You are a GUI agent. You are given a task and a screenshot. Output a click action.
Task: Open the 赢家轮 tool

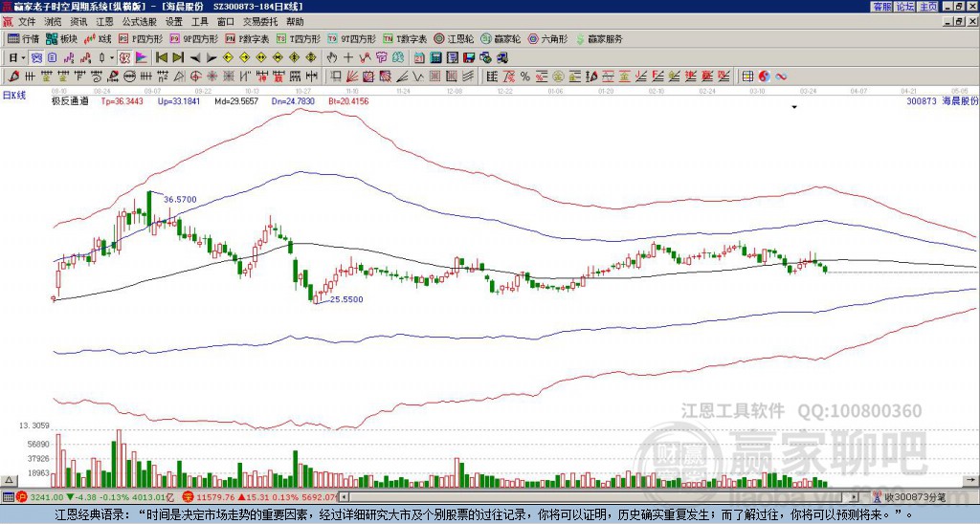pos(501,38)
